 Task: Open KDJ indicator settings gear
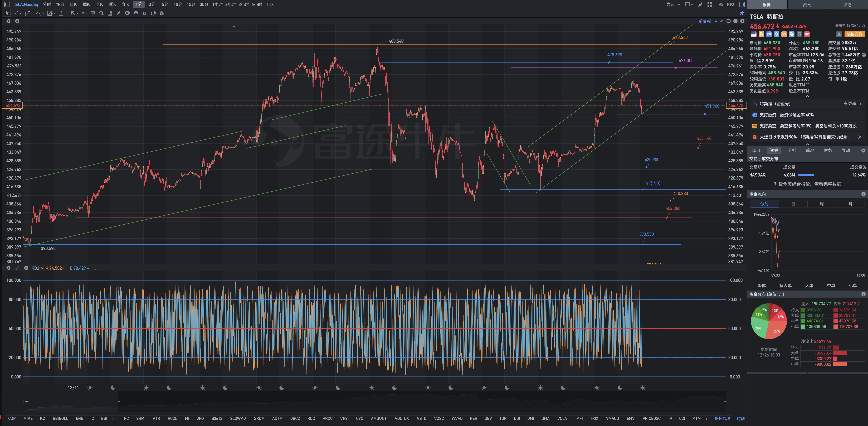pos(8,268)
